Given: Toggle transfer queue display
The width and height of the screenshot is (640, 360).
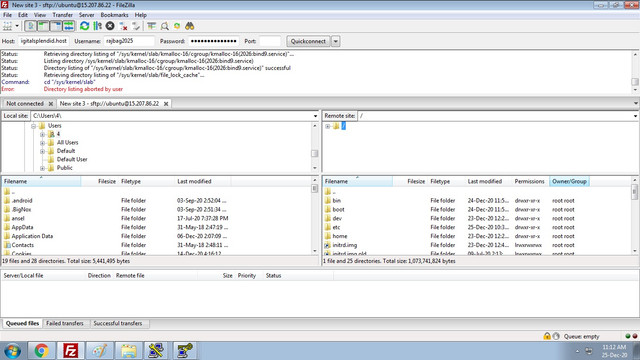Looking at the screenshot, I should [x=69, y=26].
